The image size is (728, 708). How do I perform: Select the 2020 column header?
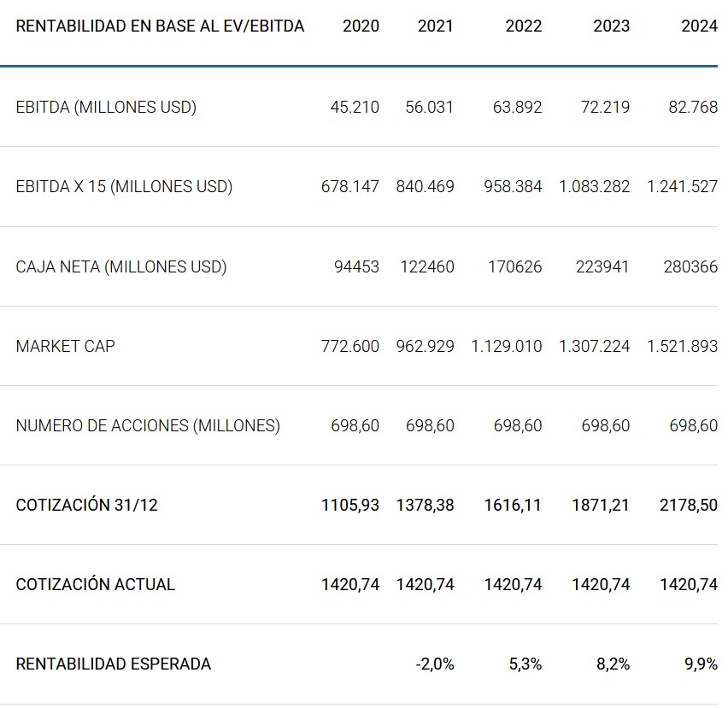click(x=361, y=26)
